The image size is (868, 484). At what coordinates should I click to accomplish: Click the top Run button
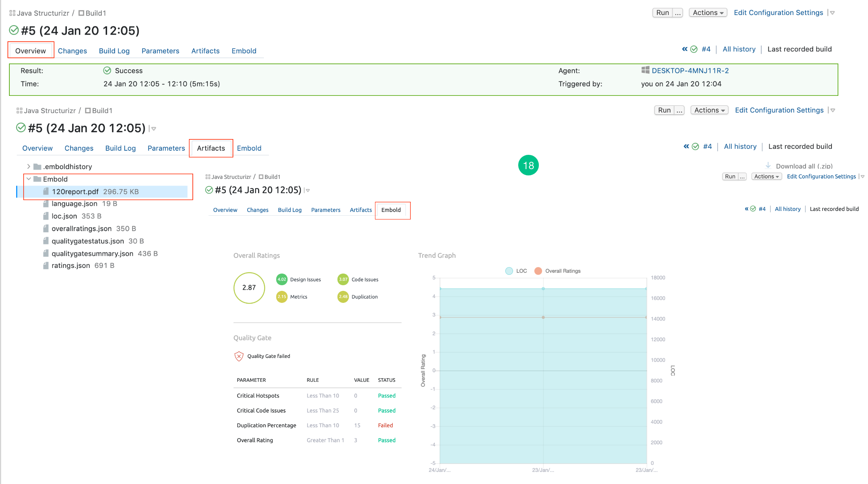point(662,12)
